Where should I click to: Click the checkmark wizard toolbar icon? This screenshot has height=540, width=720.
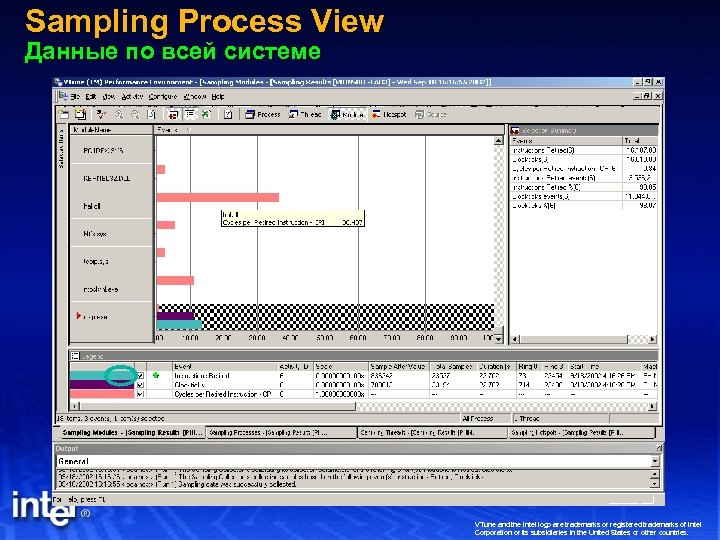[x=101, y=114]
